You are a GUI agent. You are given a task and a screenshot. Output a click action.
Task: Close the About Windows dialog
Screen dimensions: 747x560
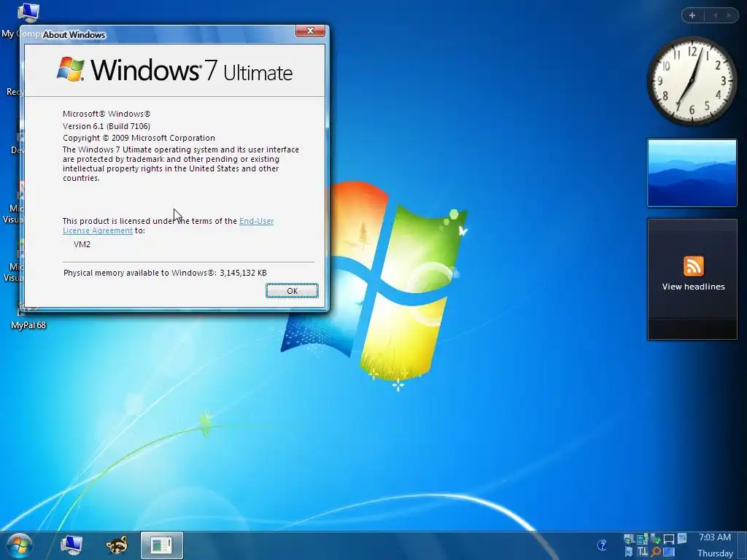click(x=310, y=31)
